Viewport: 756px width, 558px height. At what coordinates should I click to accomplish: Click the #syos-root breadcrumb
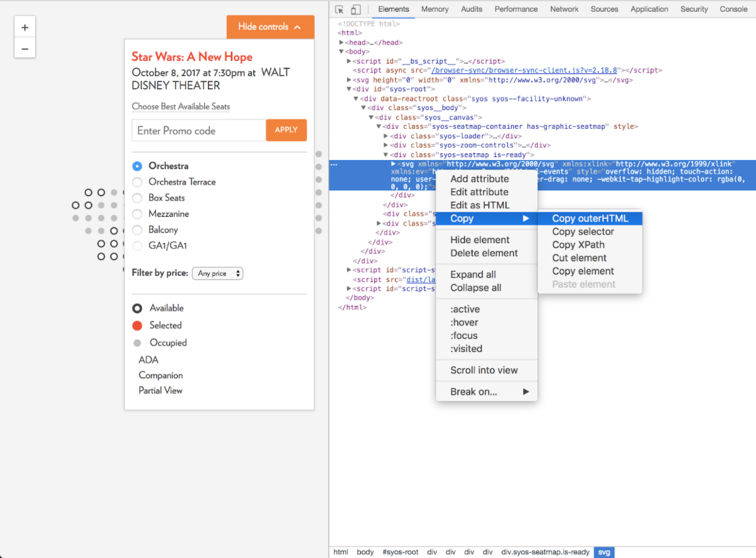tap(400, 552)
